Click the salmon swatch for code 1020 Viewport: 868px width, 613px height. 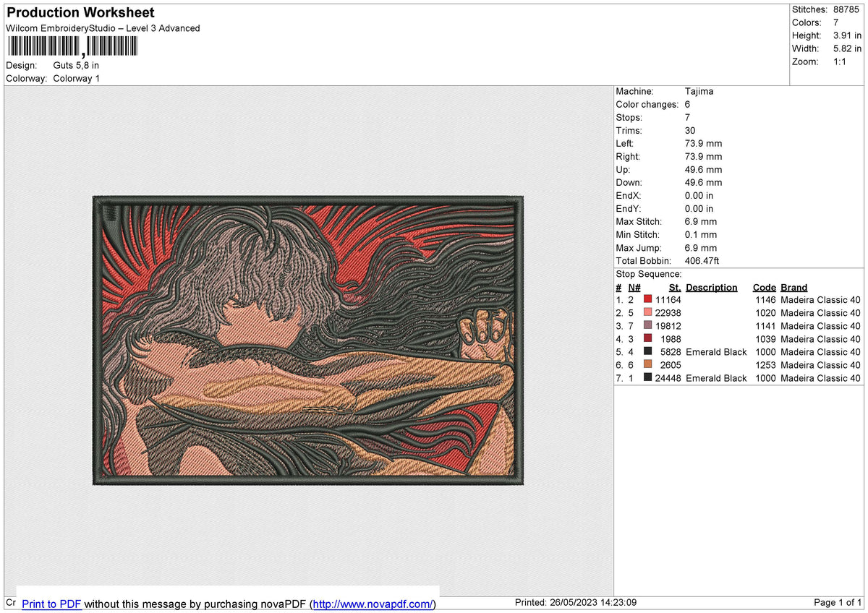click(x=647, y=312)
